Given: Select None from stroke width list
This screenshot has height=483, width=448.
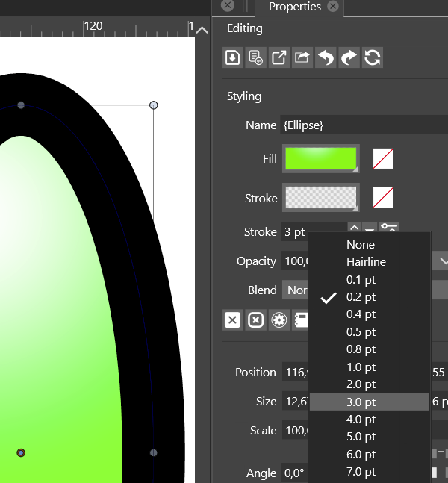Looking at the screenshot, I should pyautogui.click(x=369, y=245).
